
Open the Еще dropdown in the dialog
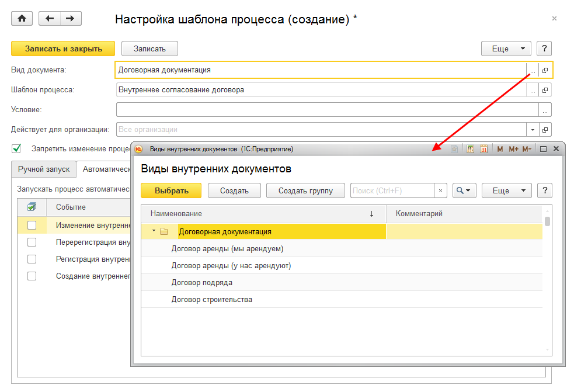(x=507, y=190)
